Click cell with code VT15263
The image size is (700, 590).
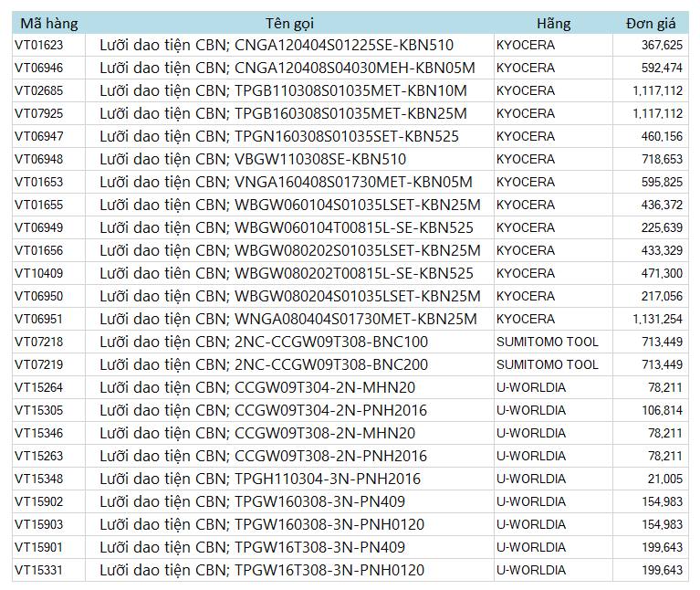click(49, 456)
